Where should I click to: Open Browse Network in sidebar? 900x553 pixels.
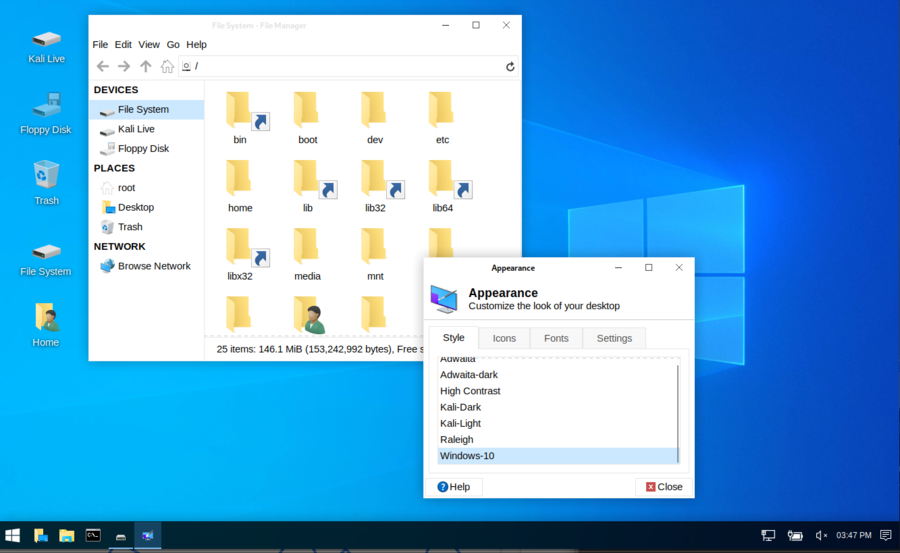point(146,266)
